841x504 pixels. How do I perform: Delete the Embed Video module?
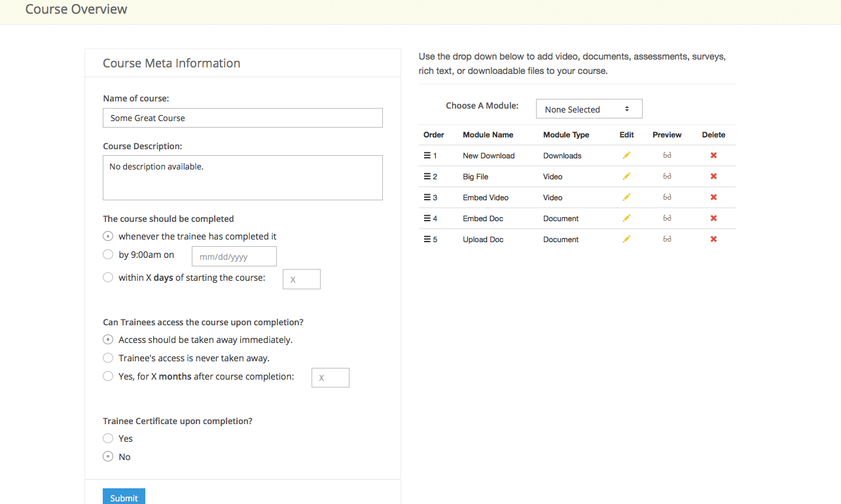coord(713,197)
